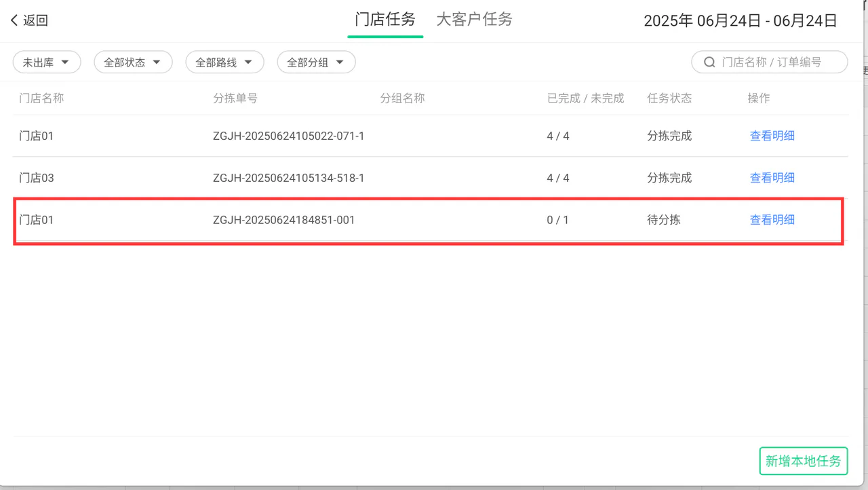Click the 0 / 1 progress cell
Screen dimensions: 868x490
(558, 220)
